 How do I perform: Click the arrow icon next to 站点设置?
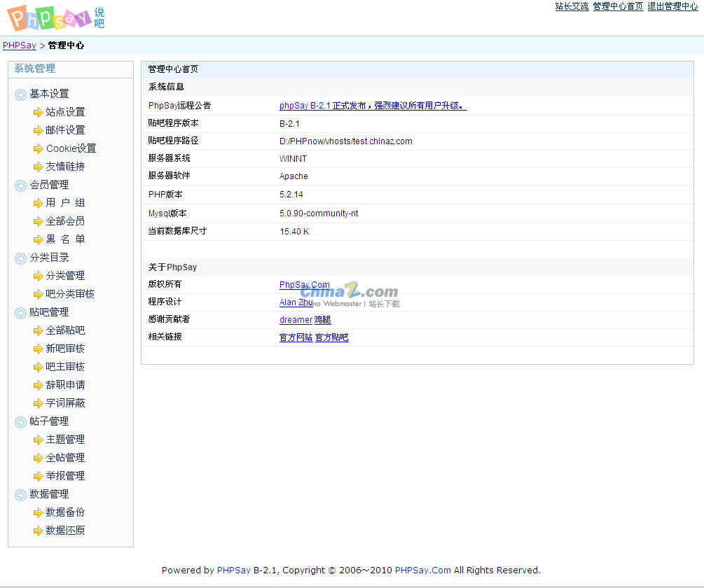pos(38,113)
